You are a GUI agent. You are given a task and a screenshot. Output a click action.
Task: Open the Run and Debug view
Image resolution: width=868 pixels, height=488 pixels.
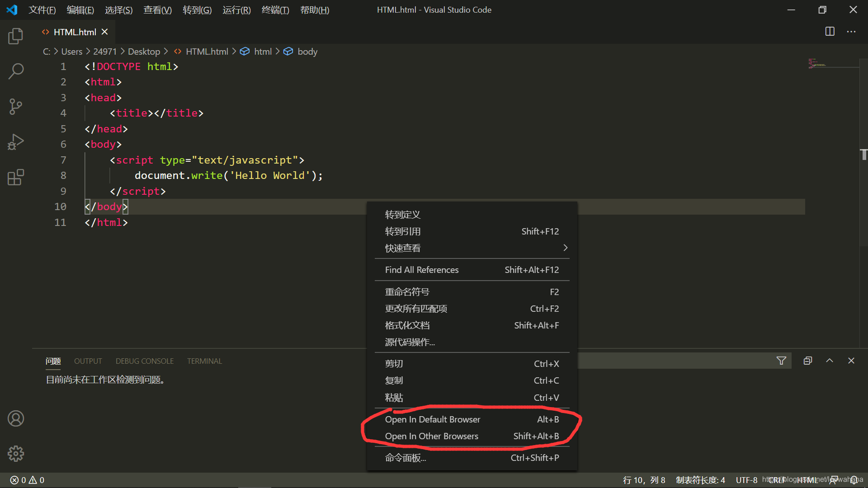coord(16,142)
